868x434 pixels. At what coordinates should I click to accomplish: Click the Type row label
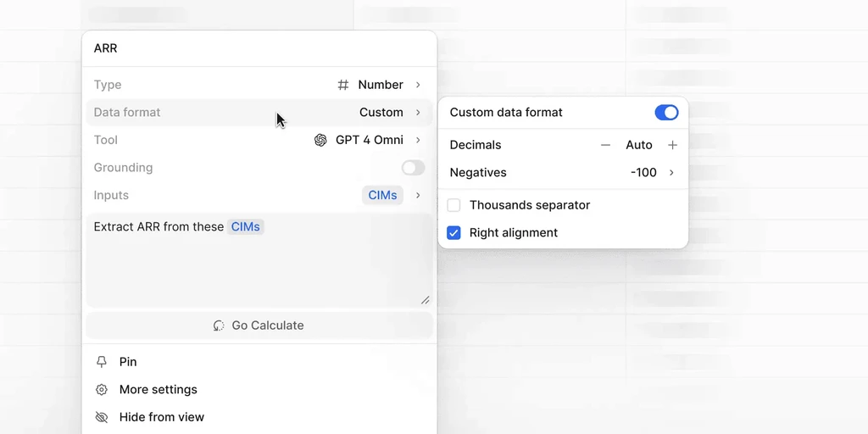click(x=108, y=85)
